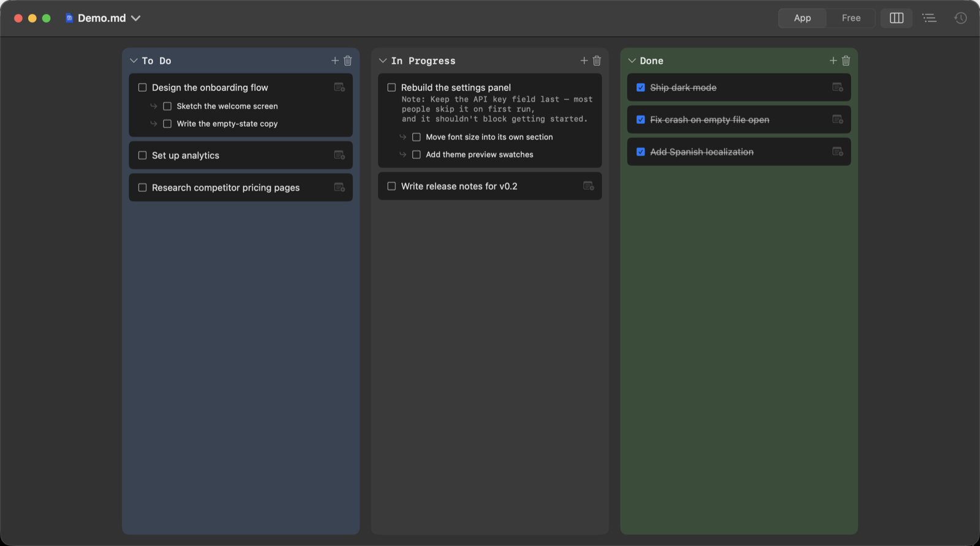Open note icon on Ship dark mode card

pyautogui.click(x=838, y=88)
